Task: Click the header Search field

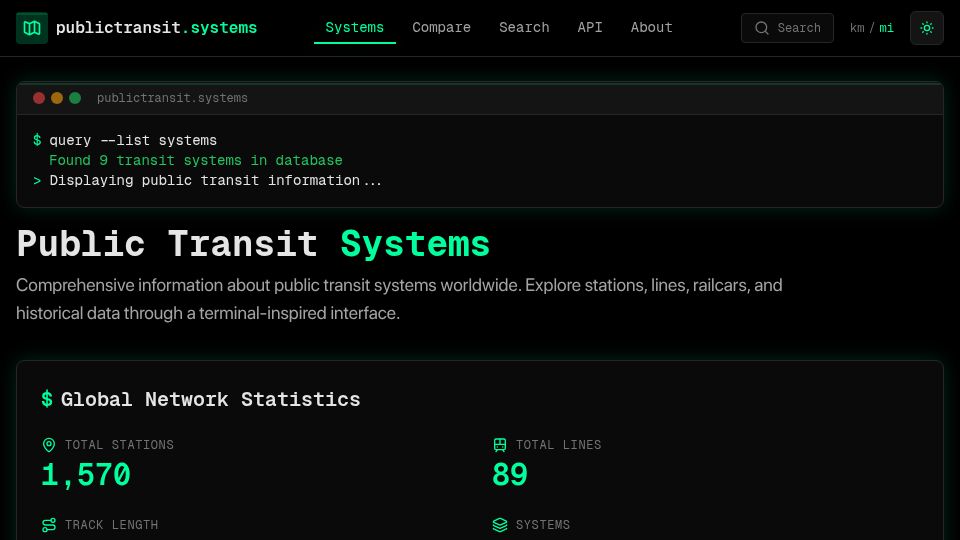Action: pyautogui.click(x=787, y=28)
